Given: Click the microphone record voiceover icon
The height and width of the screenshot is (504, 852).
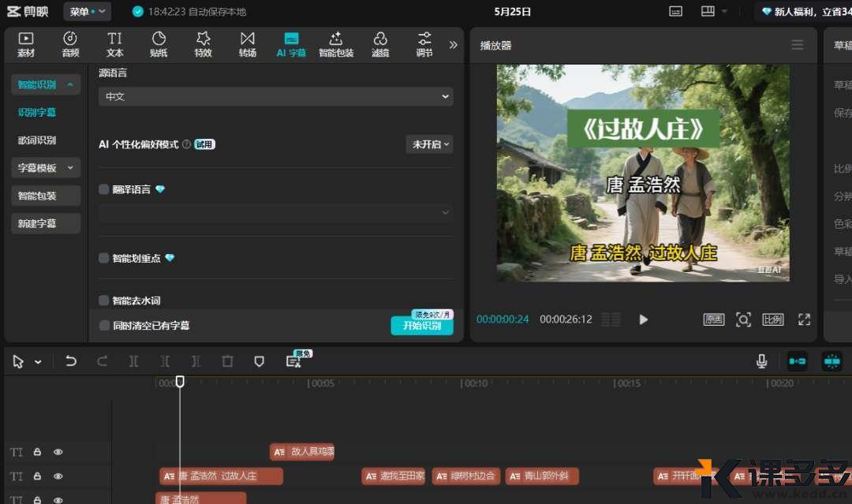Looking at the screenshot, I should (x=762, y=361).
